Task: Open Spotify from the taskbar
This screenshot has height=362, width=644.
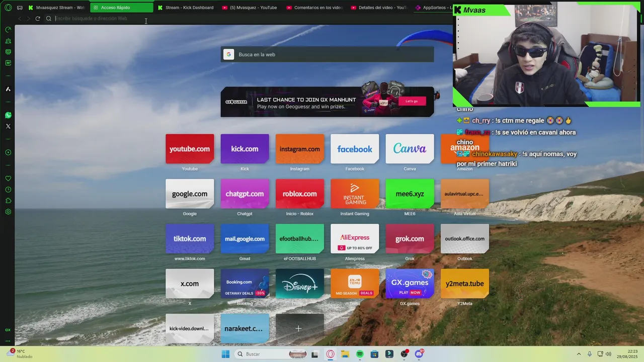Action: [x=360, y=354]
